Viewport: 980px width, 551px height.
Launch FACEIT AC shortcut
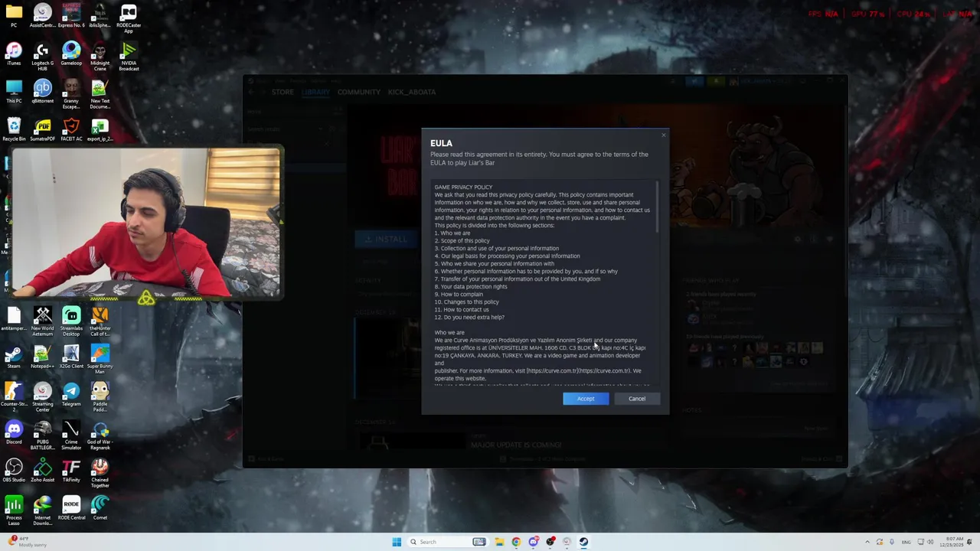coord(71,129)
